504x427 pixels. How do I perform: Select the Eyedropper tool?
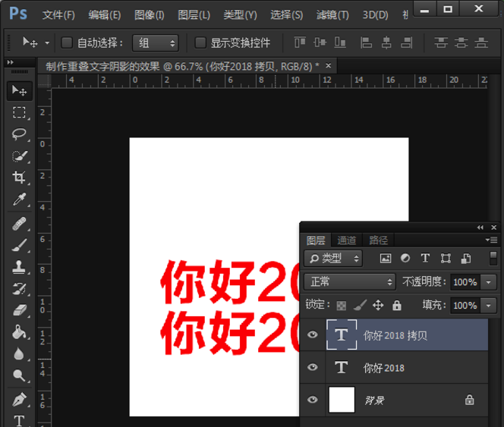(x=19, y=199)
